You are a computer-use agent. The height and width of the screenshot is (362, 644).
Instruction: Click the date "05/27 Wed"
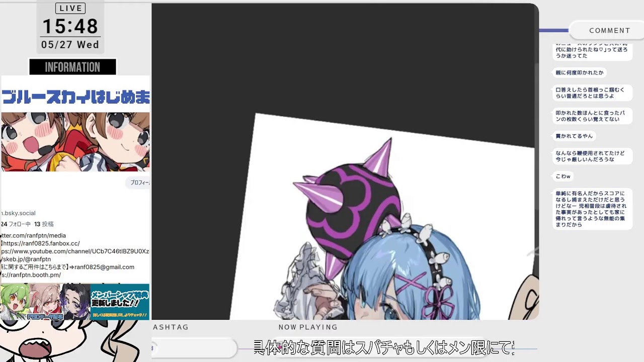pyautogui.click(x=70, y=45)
